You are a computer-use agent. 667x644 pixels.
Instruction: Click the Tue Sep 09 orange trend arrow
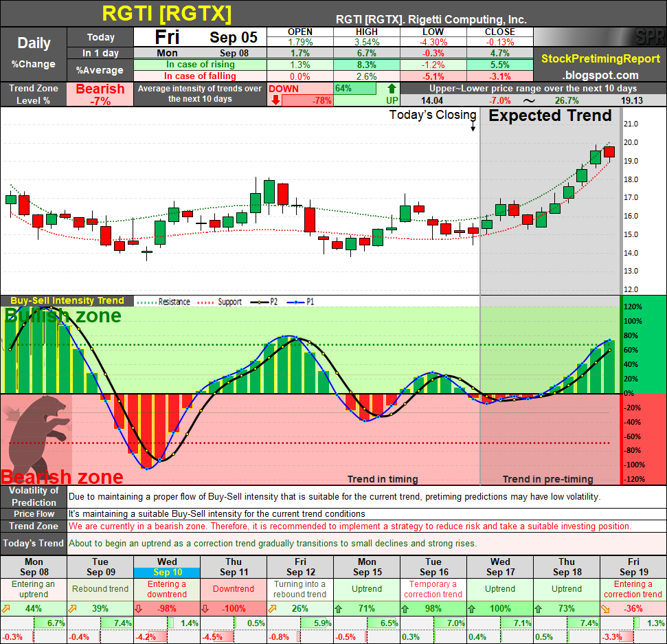pos(73,609)
